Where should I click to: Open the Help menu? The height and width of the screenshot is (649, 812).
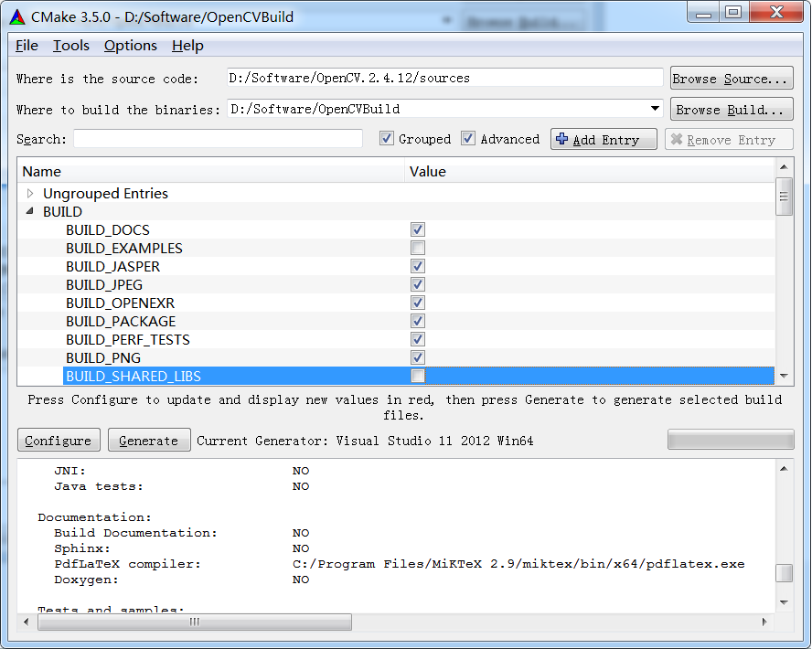(187, 46)
